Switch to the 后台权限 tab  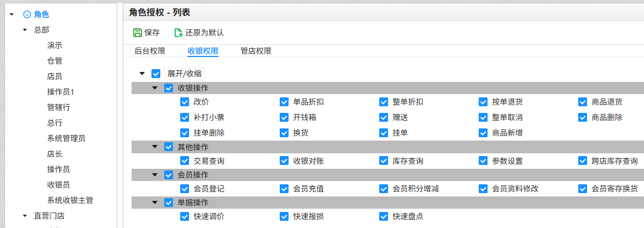click(150, 51)
